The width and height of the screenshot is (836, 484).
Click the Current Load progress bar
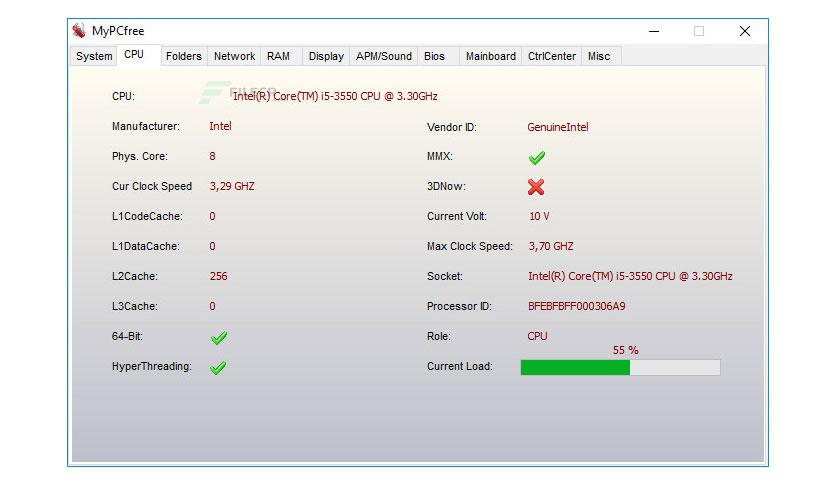[620, 367]
